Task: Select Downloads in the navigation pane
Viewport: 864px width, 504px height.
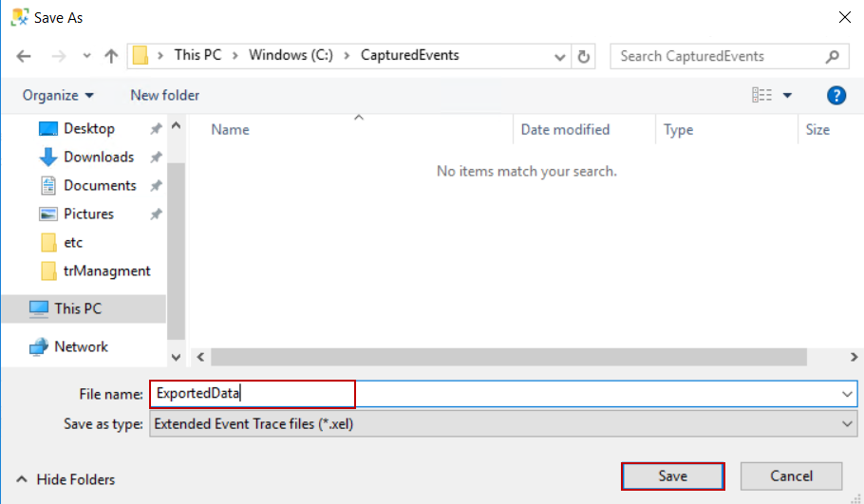Action: [99, 157]
